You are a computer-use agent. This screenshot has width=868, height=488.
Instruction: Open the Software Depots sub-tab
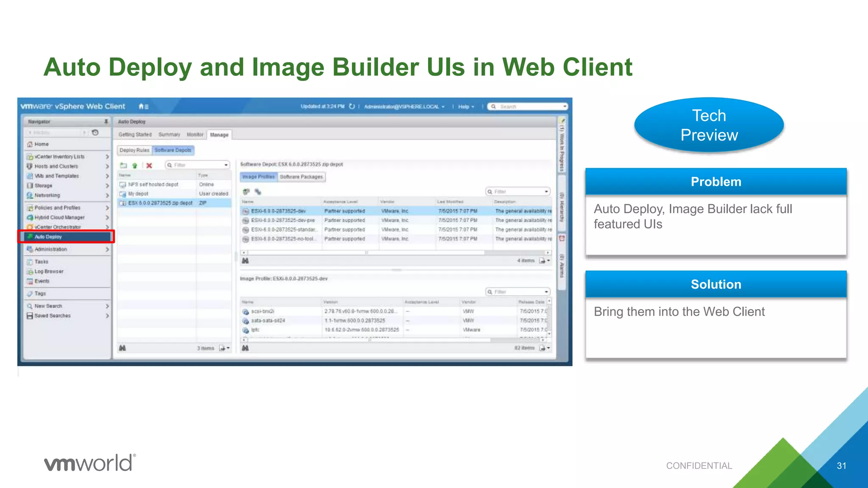tap(173, 150)
